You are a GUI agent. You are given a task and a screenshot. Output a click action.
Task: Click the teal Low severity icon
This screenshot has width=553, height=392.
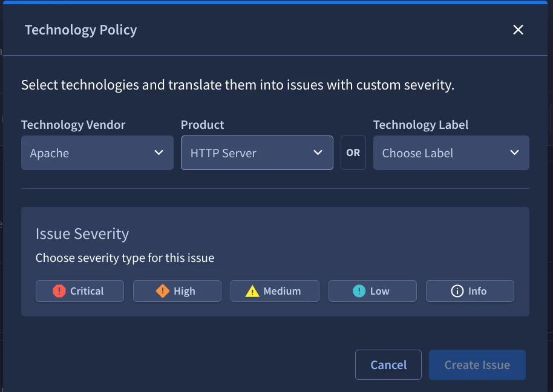point(359,291)
